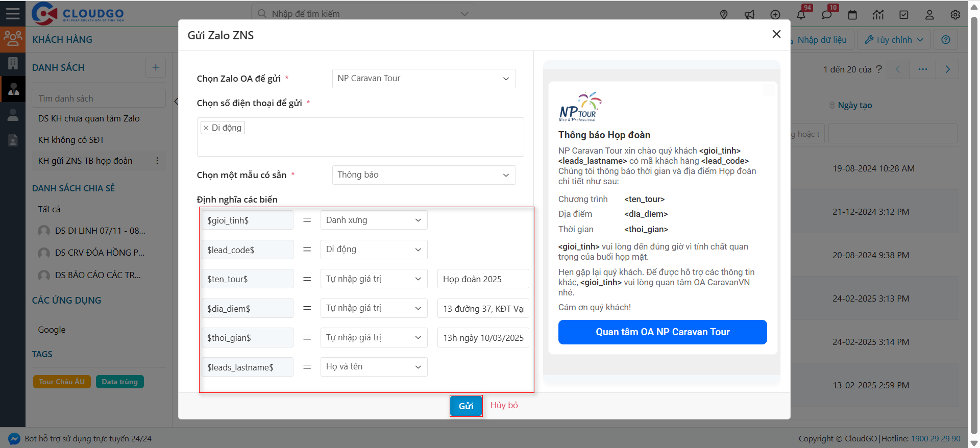Open the pagination ellipsis menu
Image resolution: width=980 pixels, height=448 pixels.
pyautogui.click(x=923, y=69)
